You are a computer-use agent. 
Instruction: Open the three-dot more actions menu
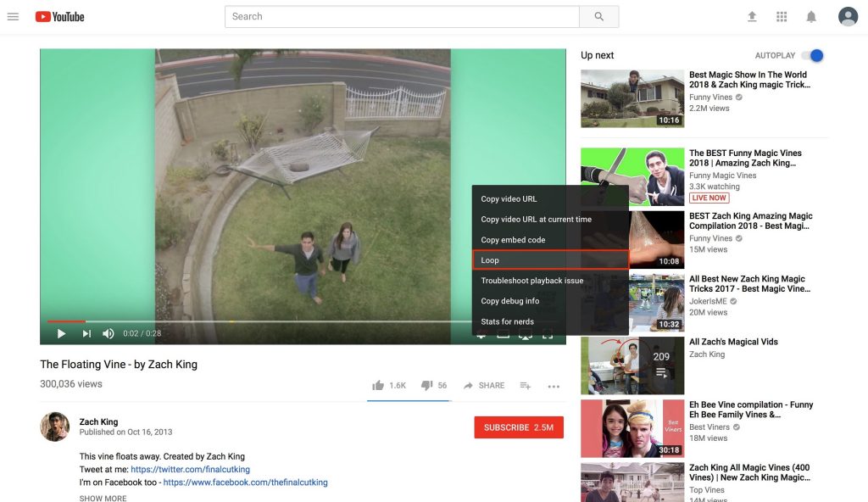pyautogui.click(x=554, y=386)
